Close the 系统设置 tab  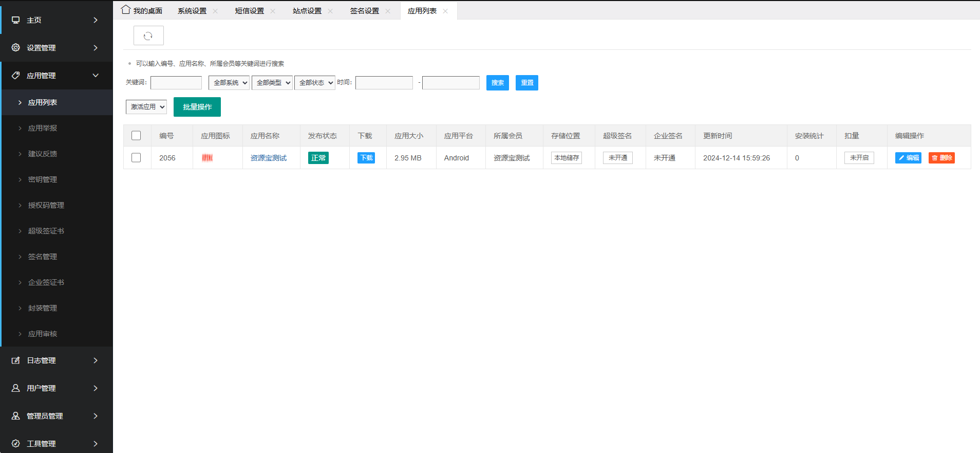pos(215,11)
